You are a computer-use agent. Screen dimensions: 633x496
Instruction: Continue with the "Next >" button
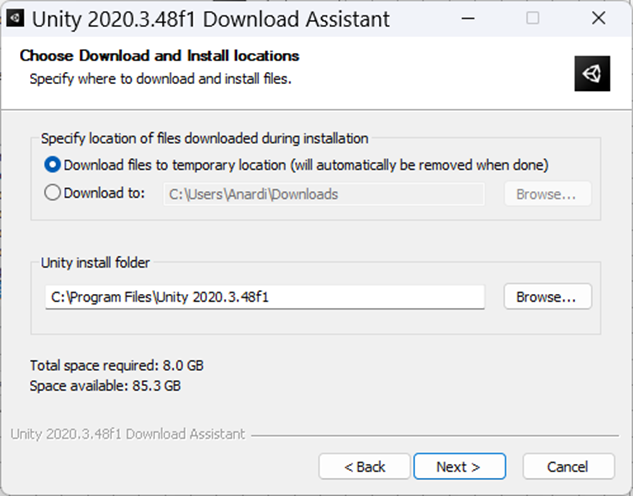[x=459, y=467]
